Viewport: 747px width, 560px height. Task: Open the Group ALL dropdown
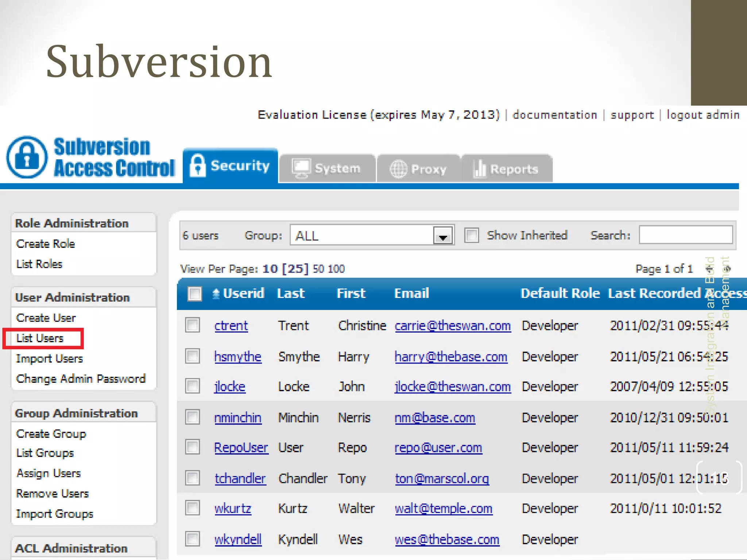point(372,236)
